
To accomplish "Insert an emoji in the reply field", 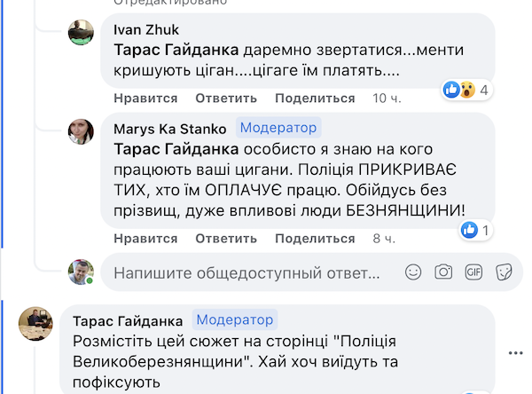I will click(413, 272).
